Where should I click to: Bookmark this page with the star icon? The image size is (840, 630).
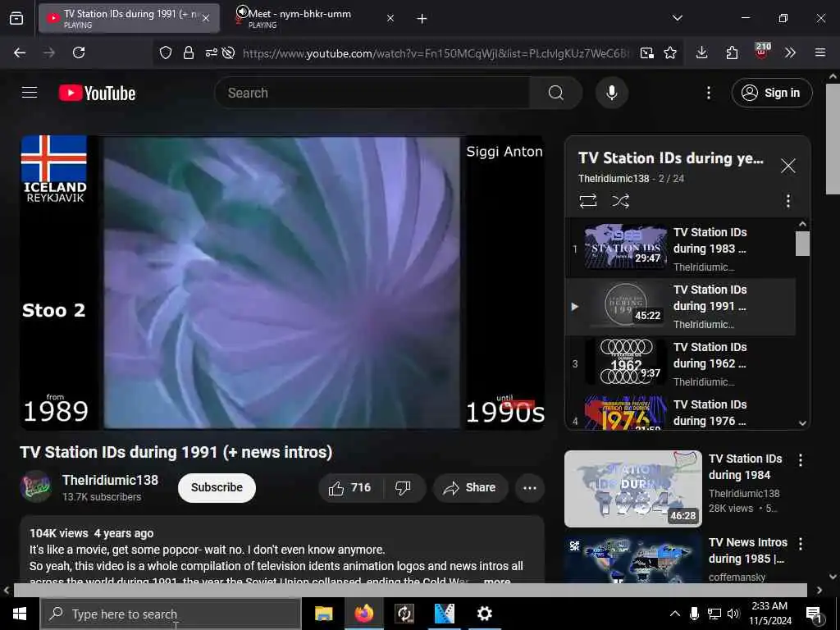(x=670, y=52)
